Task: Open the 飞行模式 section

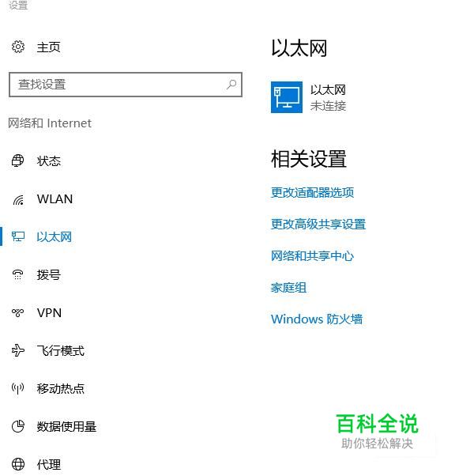Action: click(61, 351)
